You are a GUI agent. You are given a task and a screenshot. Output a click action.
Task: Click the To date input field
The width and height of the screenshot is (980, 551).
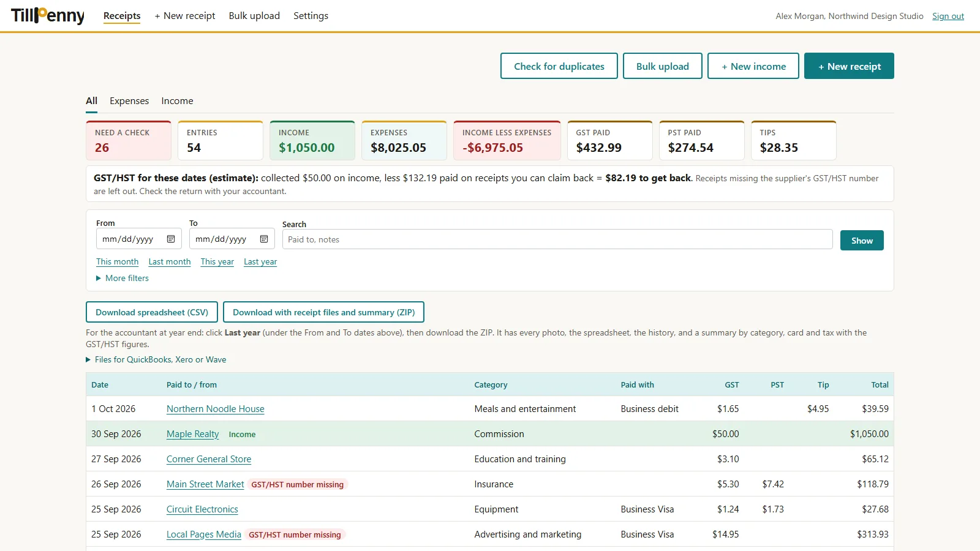(x=232, y=239)
